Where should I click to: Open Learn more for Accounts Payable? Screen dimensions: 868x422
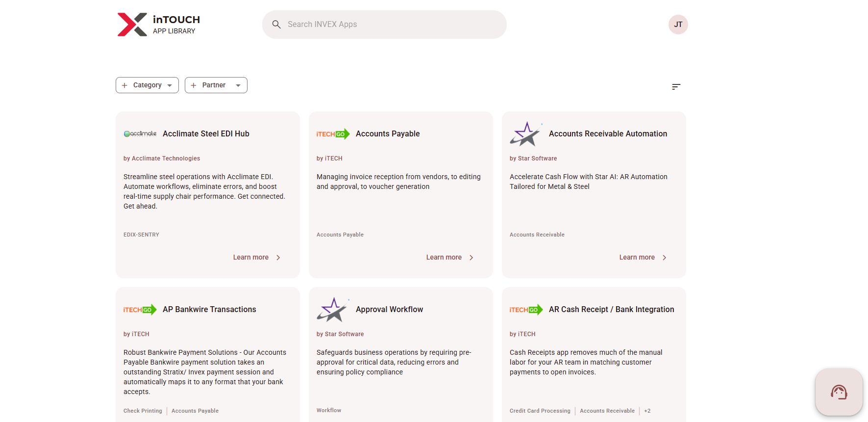click(x=444, y=257)
